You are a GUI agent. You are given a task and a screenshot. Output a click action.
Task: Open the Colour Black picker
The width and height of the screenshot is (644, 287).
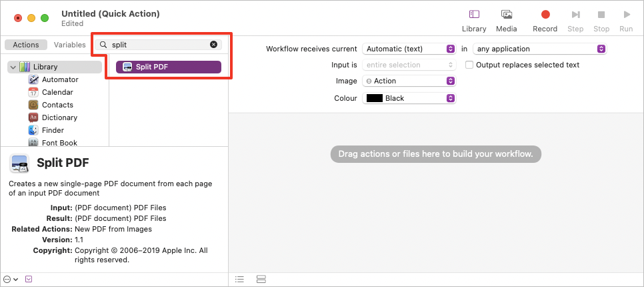click(x=409, y=98)
